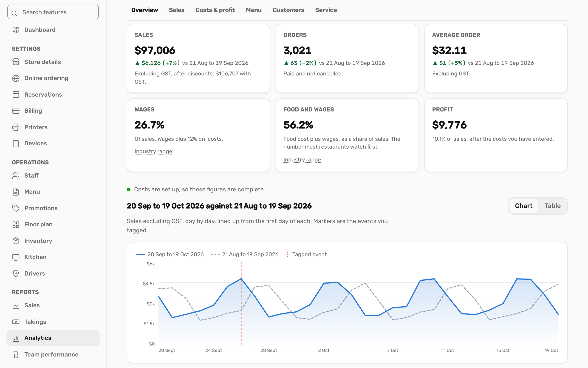Screen dimensions: 588x368
Task: Click Industry range link under Food and Wages
Action: click(x=302, y=160)
